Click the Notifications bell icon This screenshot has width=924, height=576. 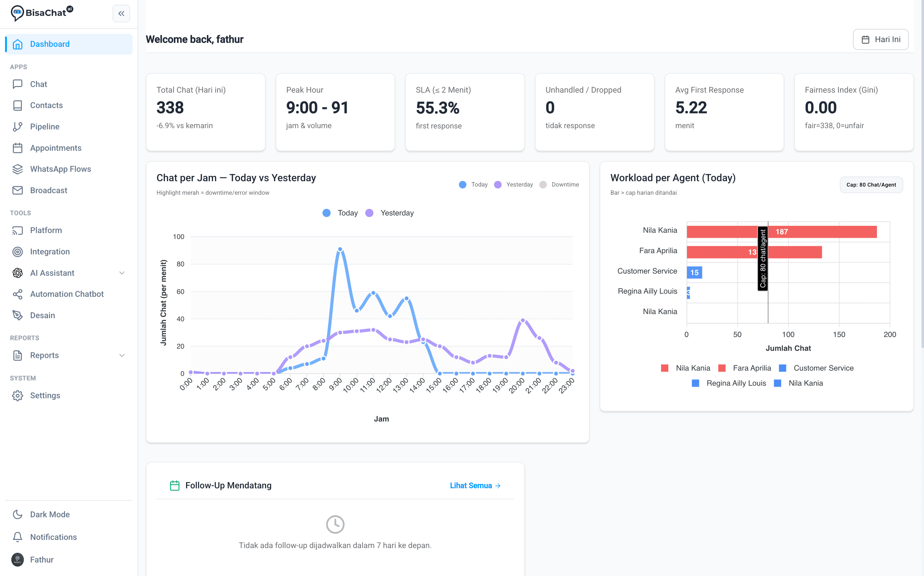point(18,537)
